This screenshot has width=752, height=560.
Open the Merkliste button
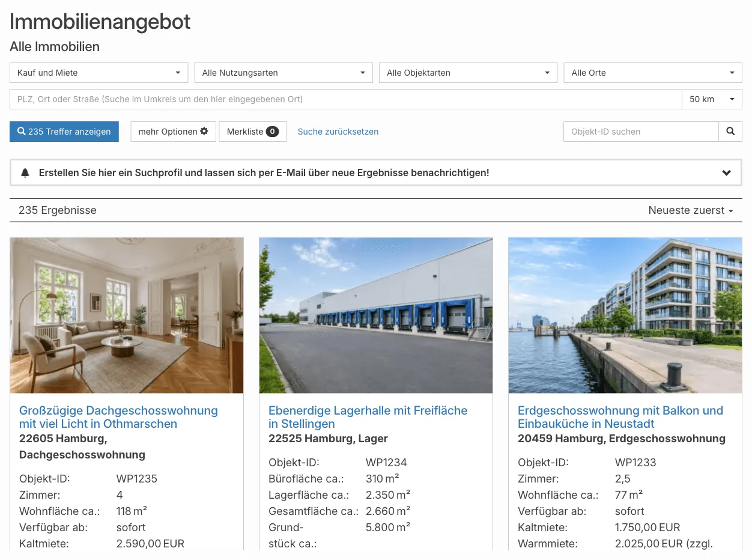click(x=253, y=132)
